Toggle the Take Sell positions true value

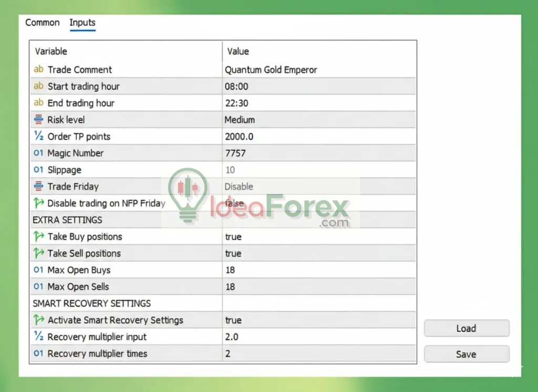(233, 253)
